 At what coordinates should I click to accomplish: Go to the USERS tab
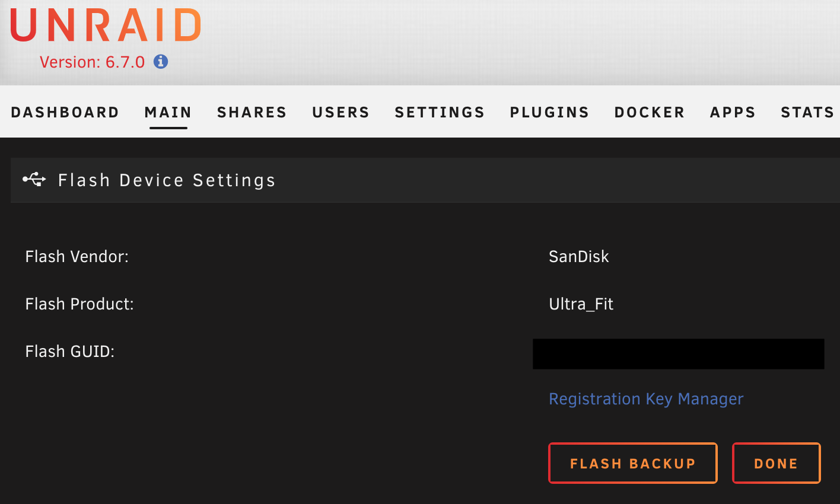(x=341, y=112)
